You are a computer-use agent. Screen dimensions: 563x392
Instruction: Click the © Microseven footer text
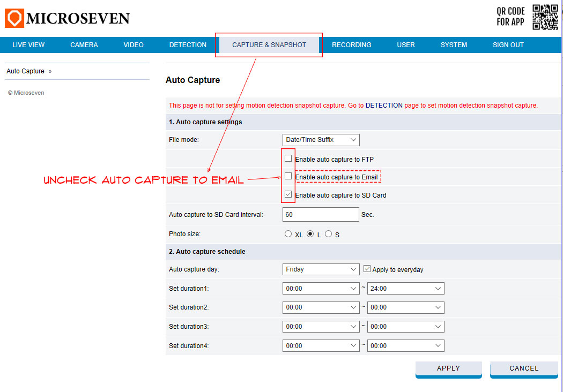click(x=26, y=93)
